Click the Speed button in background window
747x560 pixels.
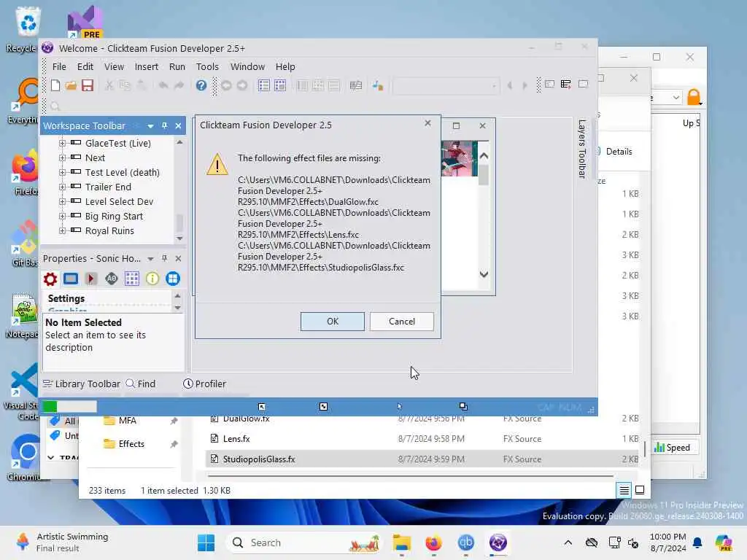(x=672, y=448)
